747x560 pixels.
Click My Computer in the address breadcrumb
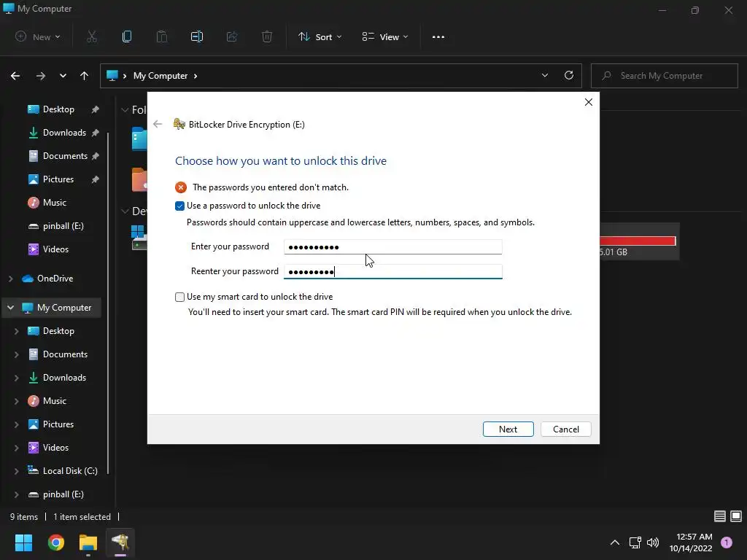pyautogui.click(x=160, y=76)
